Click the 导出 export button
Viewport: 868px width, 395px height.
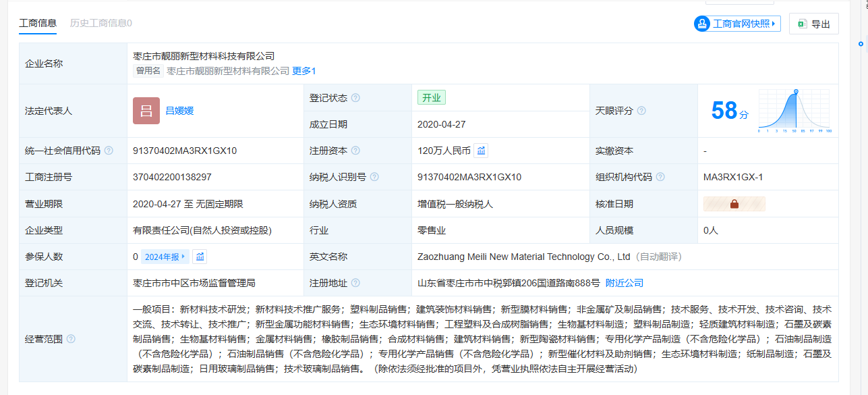(813, 24)
